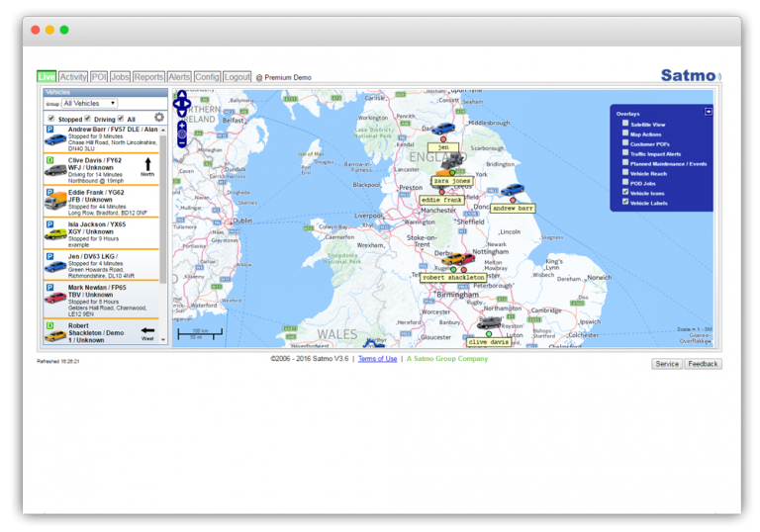Enable the Vehicle Reach overlay
The height and width of the screenshot is (532, 760).
pyautogui.click(x=625, y=172)
